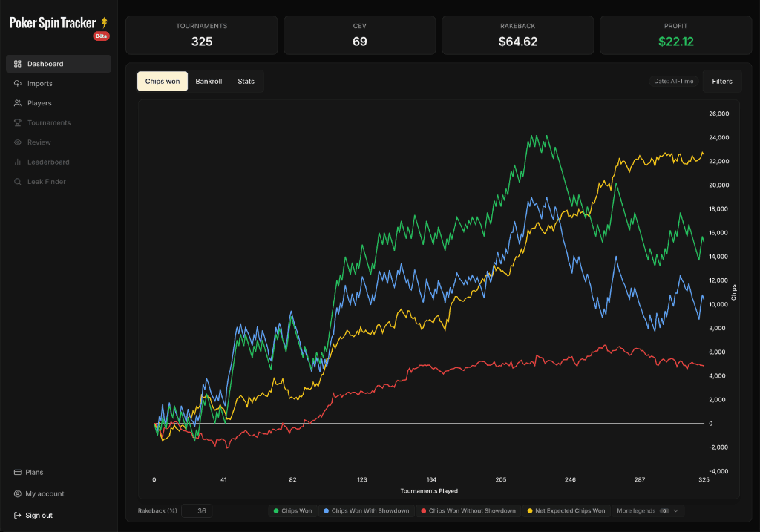Open Tournaments via the trophy icon
This screenshot has width=760, height=532.
click(18, 122)
